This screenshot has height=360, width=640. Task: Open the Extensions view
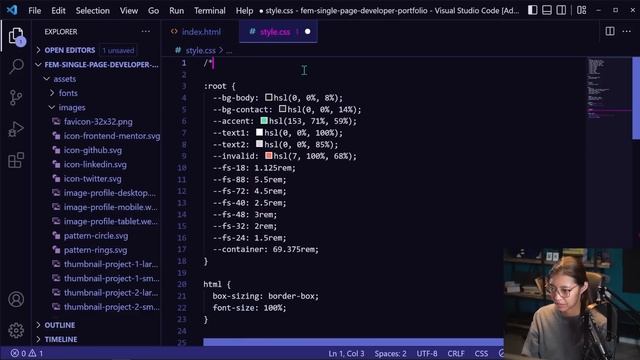coord(16,160)
